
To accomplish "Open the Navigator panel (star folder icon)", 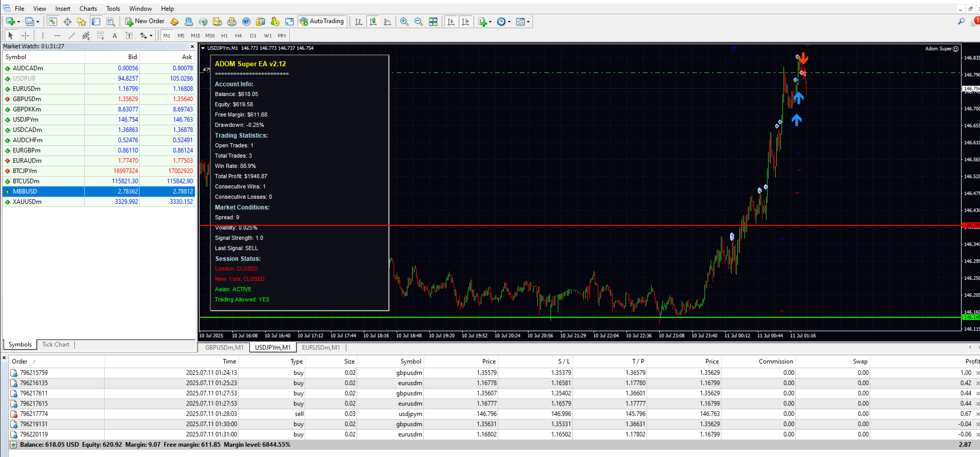I will pyautogui.click(x=82, y=22).
